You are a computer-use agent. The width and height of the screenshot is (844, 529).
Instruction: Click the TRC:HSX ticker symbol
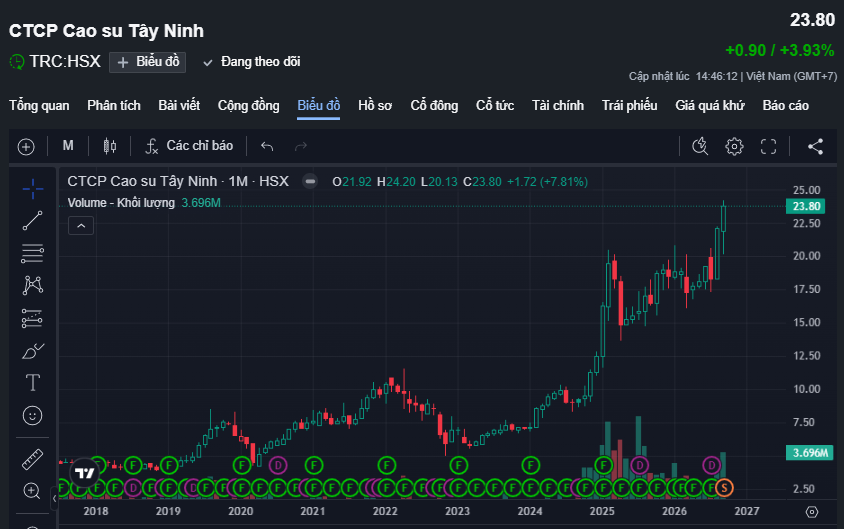pos(65,61)
